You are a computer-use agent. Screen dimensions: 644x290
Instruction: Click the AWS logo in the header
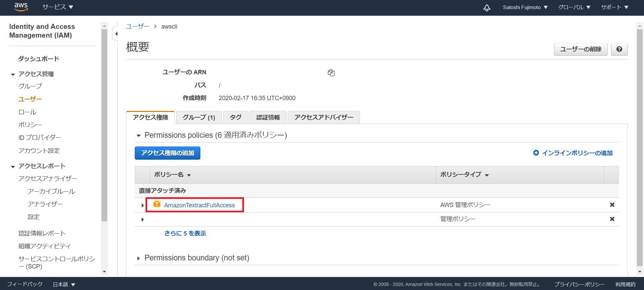point(21,7)
